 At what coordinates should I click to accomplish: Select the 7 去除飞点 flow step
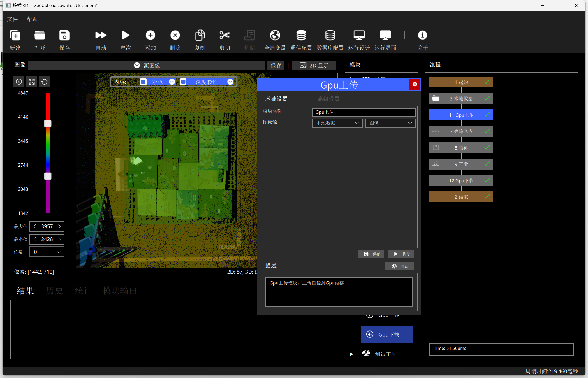[x=461, y=131]
